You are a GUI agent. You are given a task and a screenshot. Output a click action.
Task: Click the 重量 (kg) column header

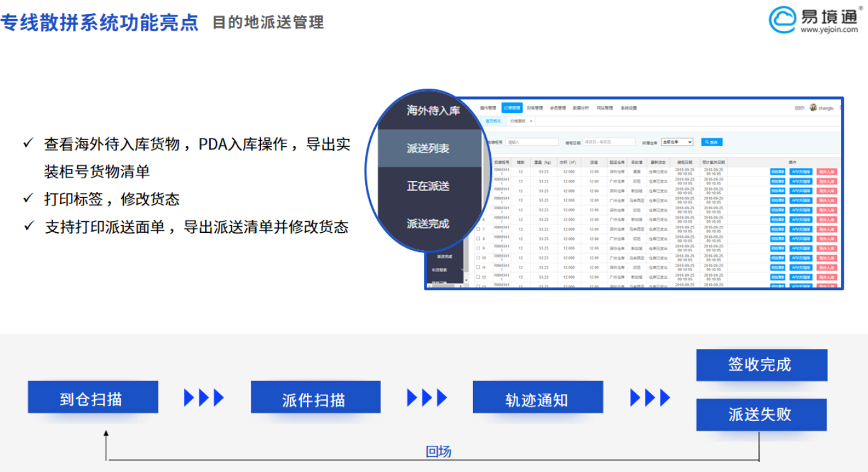click(543, 163)
